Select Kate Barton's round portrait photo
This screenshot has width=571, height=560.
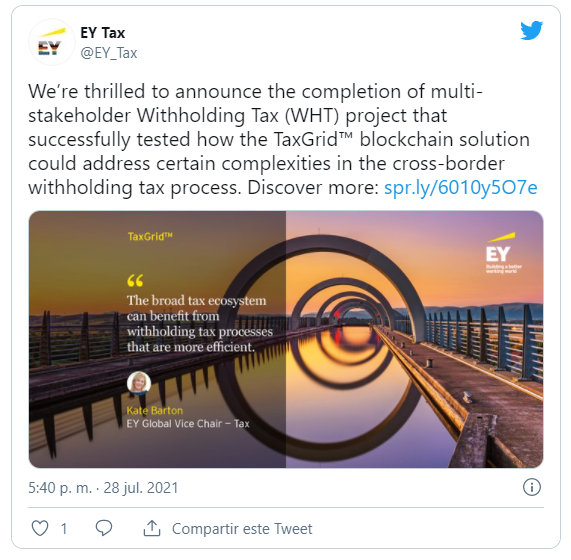tap(139, 383)
